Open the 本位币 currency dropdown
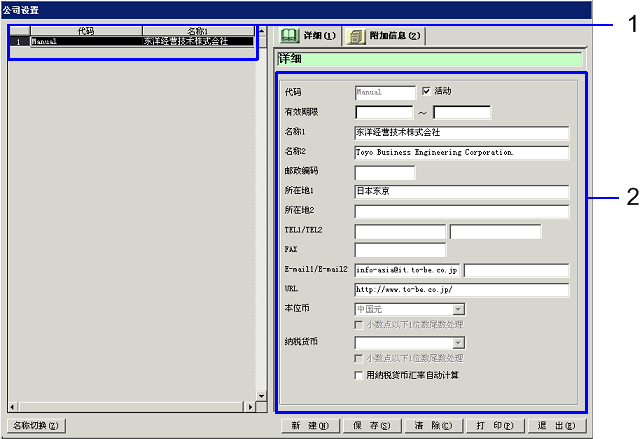 tap(458, 309)
